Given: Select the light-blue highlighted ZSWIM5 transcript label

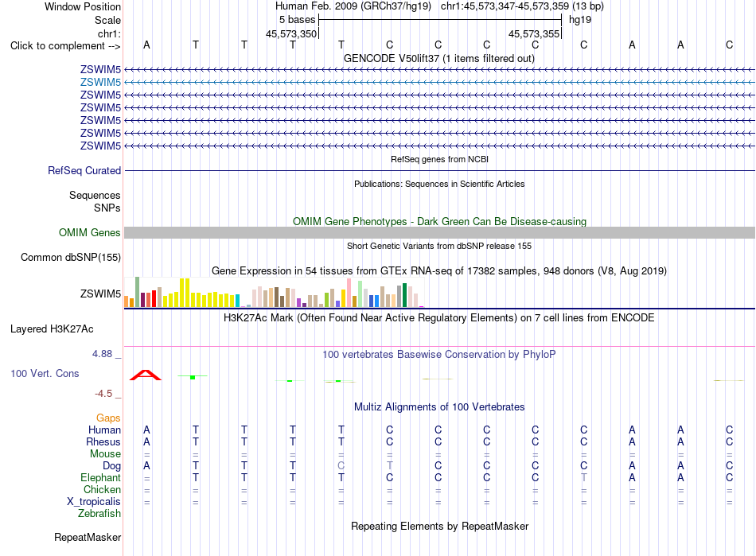Looking at the screenshot, I should pyautogui.click(x=100, y=83).
